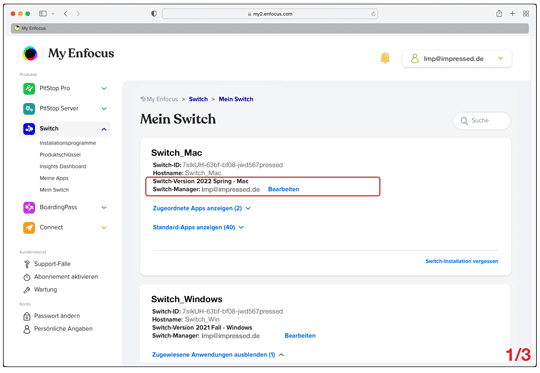Click Switch-Version 2022 Spring - Mac text

click(x=200, y=181)
